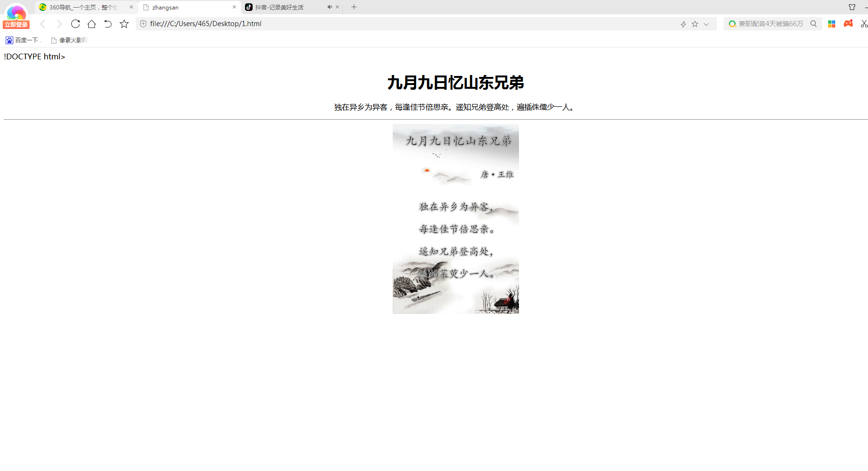Click the browser logo avatar

coord(16,12)
